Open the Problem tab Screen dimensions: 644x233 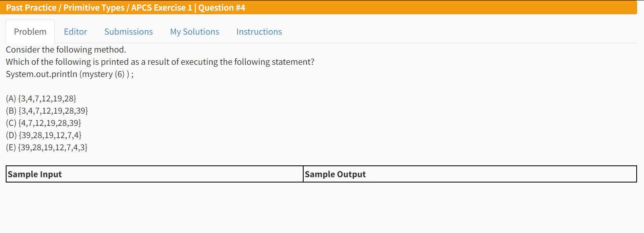30,32
